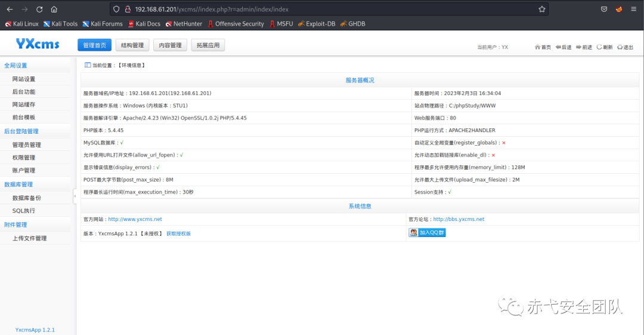Open Kali Docs bookmark
The image size is (644, 335).
coord(144,24)
